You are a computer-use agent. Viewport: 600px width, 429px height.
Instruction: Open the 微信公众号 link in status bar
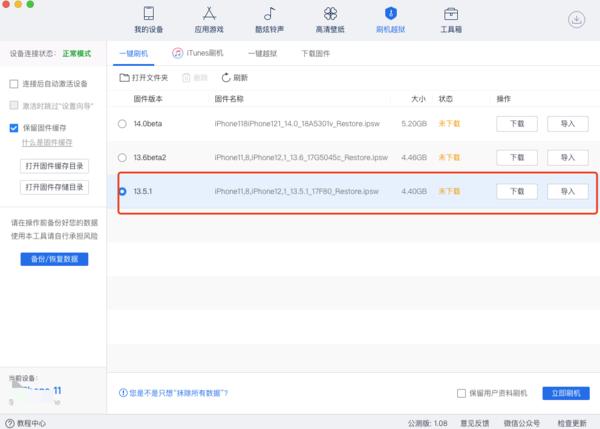coord(522,423)
